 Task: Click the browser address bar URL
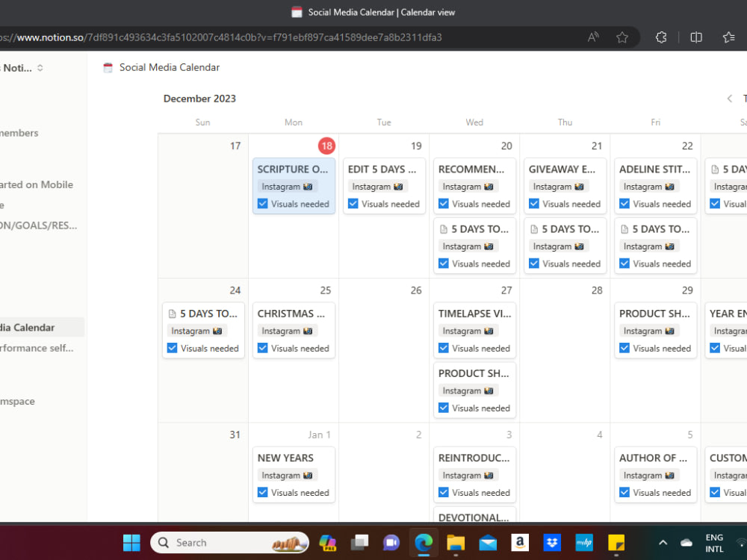coord(221,37)
